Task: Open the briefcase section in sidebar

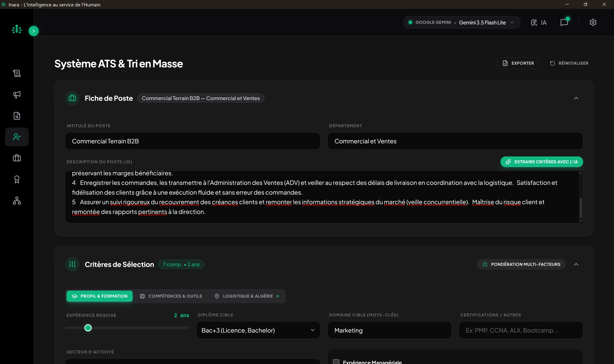Action: click(x=17, y=158)
